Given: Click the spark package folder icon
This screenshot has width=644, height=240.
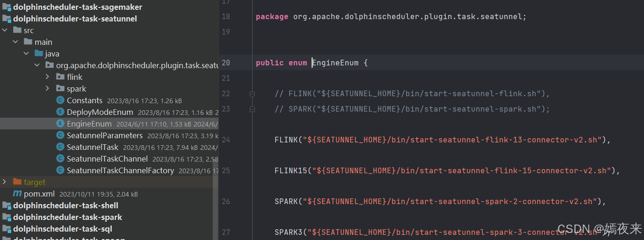Looking at the screenshot, I should click(60, 89).
